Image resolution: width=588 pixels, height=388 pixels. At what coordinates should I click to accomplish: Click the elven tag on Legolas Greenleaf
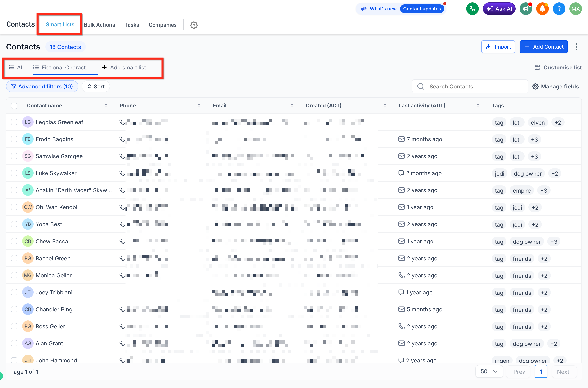(x=538, y=123)
